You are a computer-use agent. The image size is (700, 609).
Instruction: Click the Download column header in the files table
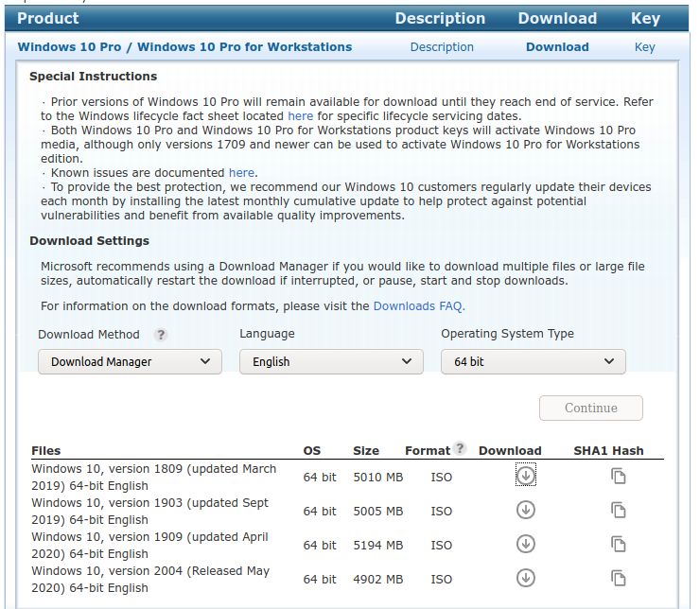[x=510, y=451]
